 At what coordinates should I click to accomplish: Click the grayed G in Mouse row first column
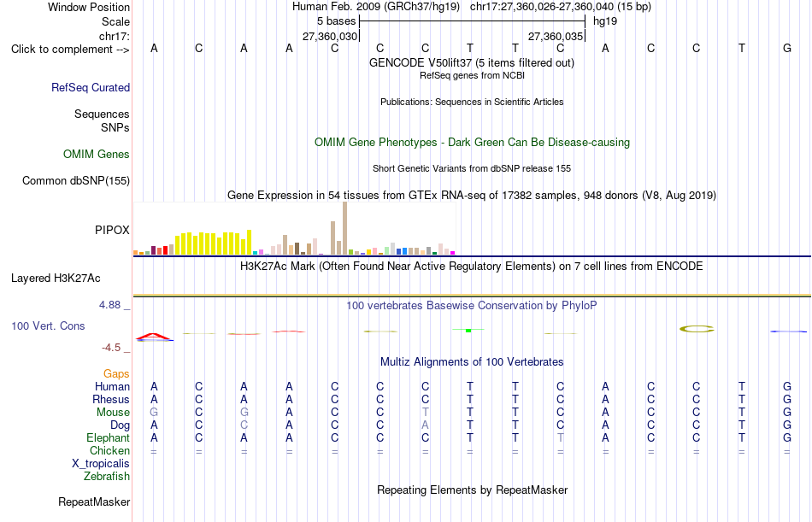pos(154,412)
